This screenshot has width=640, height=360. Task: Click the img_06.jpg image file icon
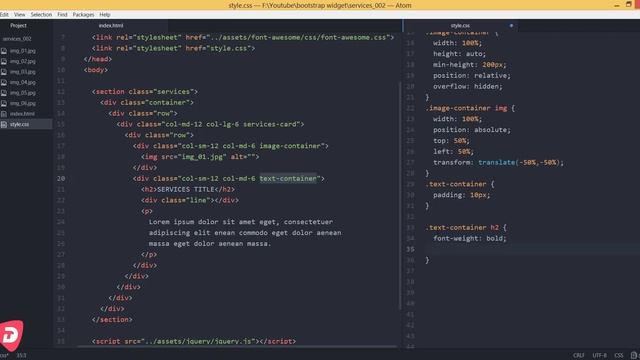pyautogui.click(x=4, y=103)
